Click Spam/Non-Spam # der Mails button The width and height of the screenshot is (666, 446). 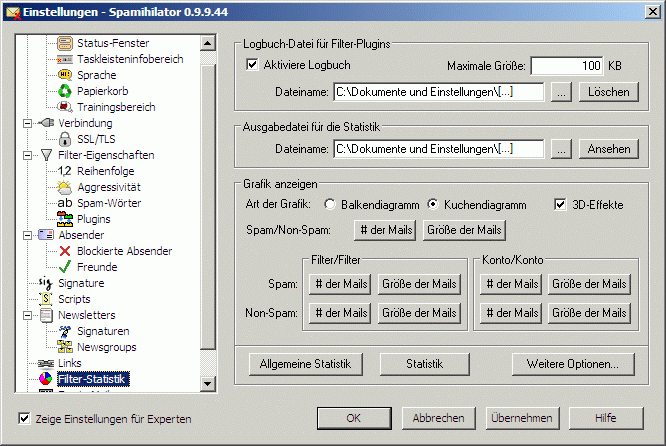385,230
